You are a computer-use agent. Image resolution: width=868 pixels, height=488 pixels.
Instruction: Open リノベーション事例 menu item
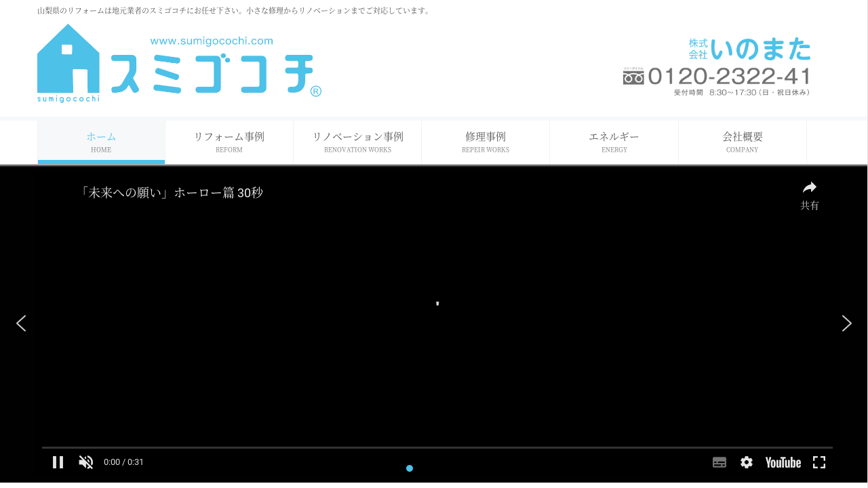(357, 142)
